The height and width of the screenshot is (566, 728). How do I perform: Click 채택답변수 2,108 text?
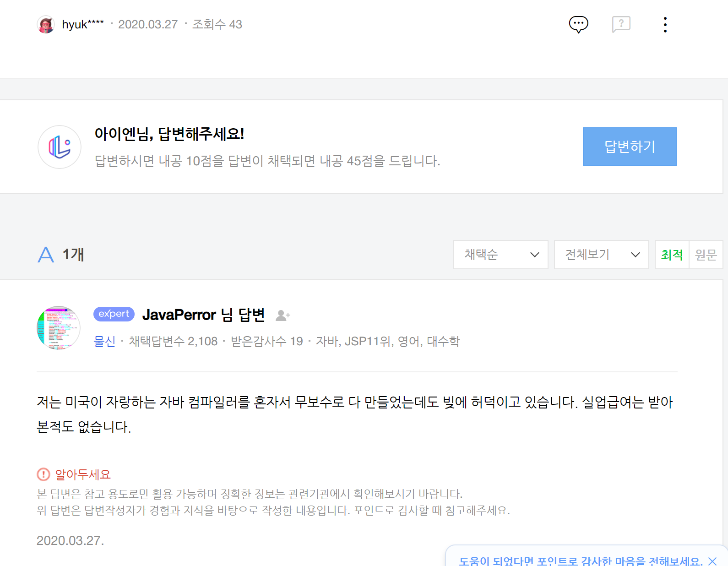pyautogui.click(x=173, y=341)
